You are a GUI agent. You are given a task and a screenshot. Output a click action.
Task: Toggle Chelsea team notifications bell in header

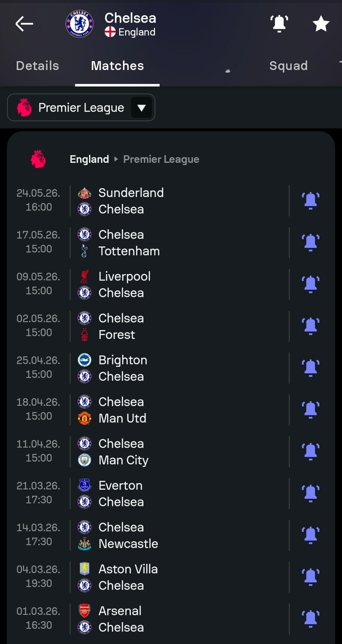point(279,24)
